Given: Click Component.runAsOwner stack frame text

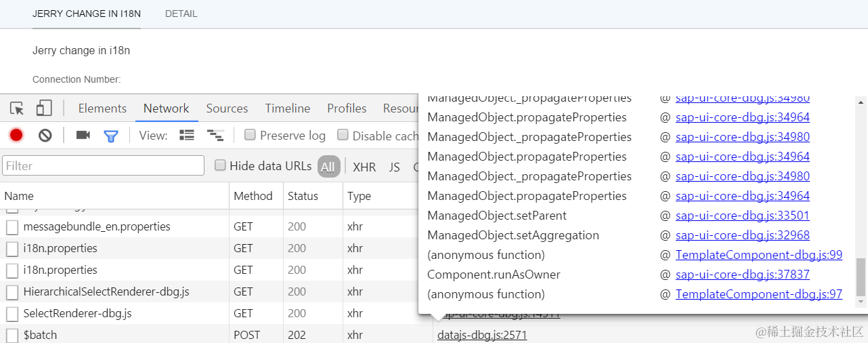Looking at the screenshot, I should (494, 275).
